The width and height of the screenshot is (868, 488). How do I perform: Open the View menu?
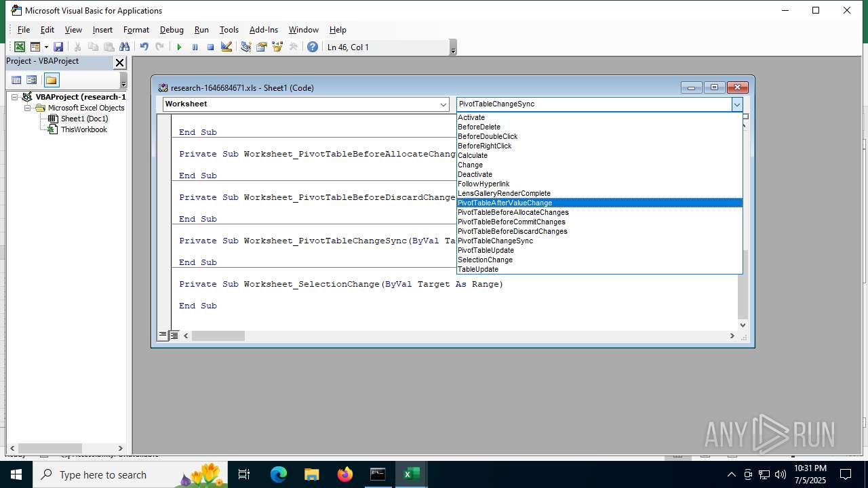(x=73, y=30)
